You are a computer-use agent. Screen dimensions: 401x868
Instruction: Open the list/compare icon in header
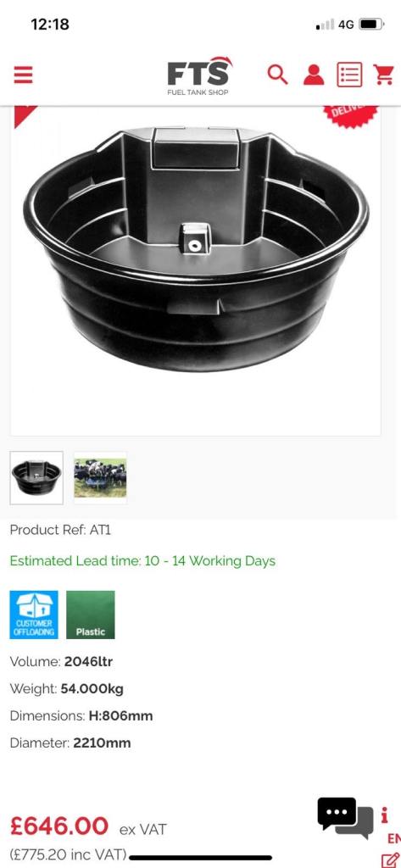(x=349, y=75)
